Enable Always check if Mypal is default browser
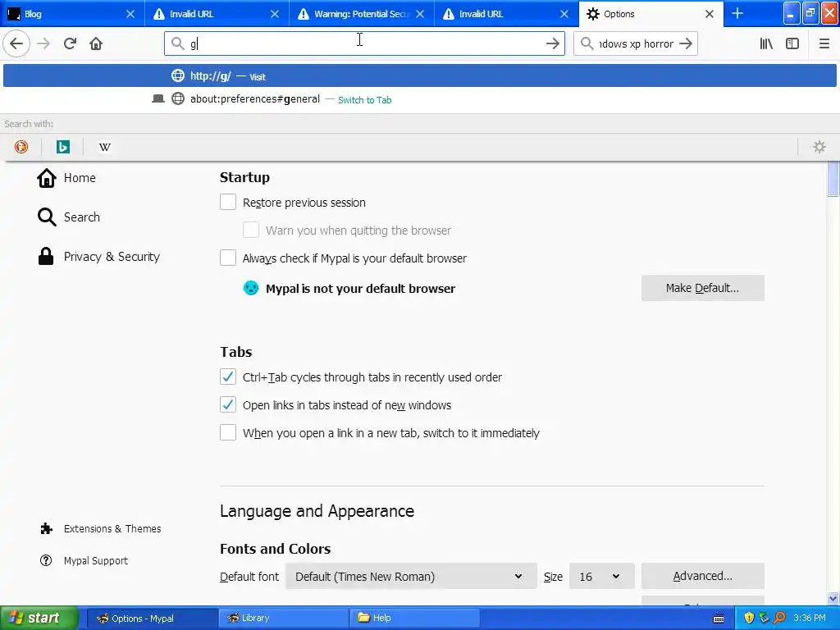Screen dimensions: 840x630 pos(228,258)
